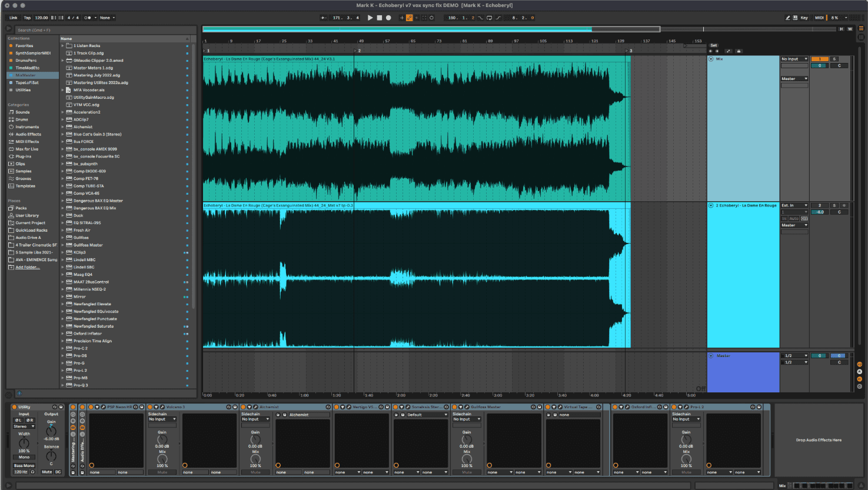Image resolution: width=868 pixels, height=490 pixels.
Task: Save Utility device preset icon
Action: coord(61,407)
